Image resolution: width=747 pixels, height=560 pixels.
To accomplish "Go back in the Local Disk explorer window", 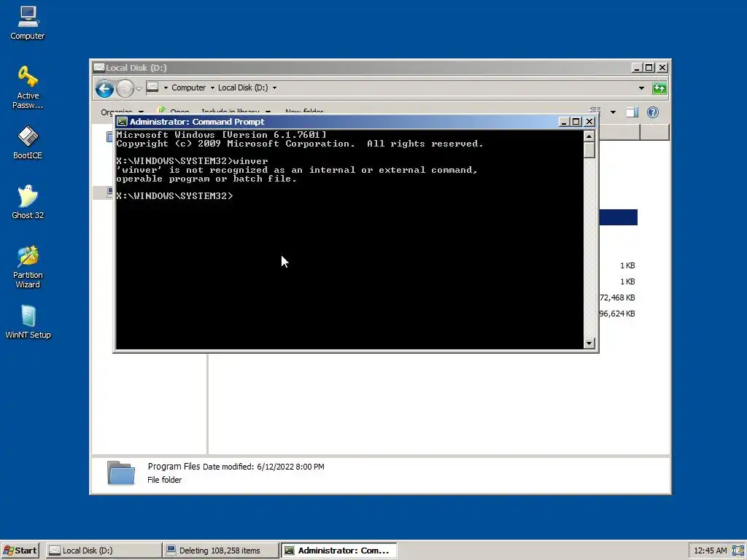I will (x=104, y=88).
